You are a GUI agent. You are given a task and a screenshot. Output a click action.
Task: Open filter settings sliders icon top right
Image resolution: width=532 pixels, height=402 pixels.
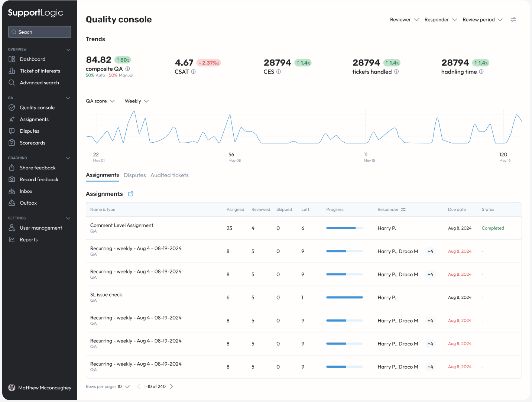(x=513, y=20)
